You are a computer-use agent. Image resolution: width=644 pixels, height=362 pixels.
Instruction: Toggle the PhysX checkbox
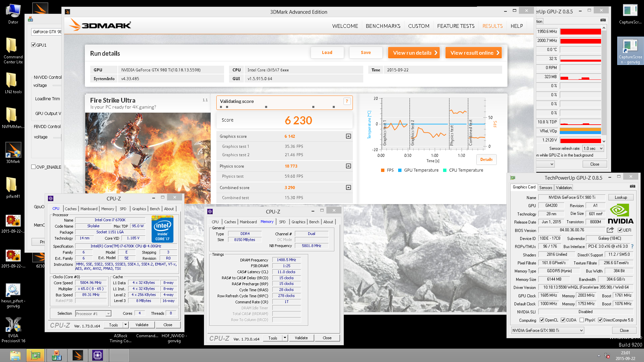[x=582, y=320]
